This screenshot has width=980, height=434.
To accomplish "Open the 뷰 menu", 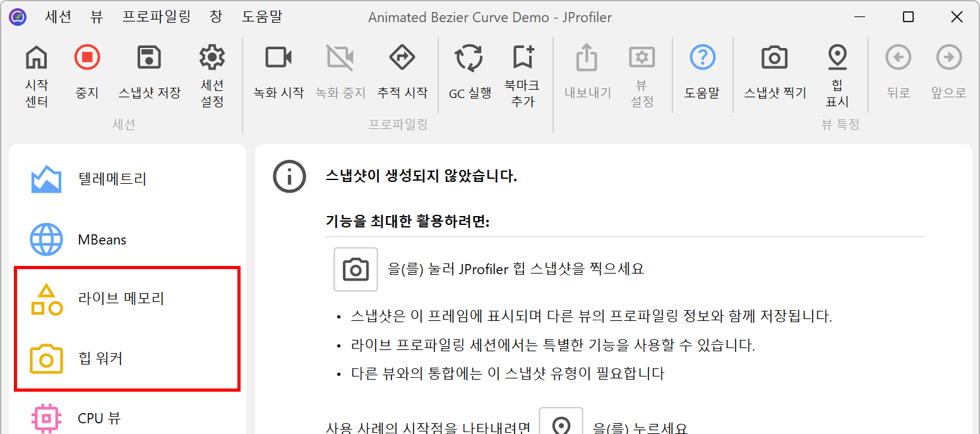I will pos(97,17).
